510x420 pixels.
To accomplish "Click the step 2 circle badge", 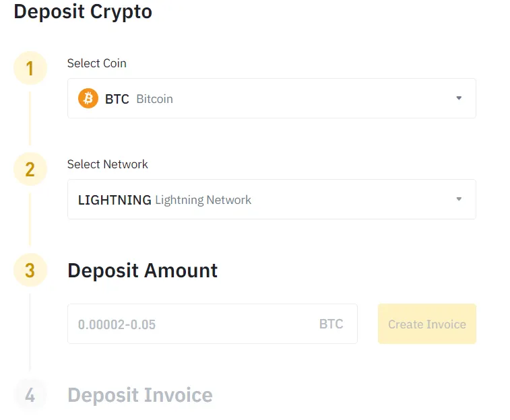I will [x=30, y=170].
